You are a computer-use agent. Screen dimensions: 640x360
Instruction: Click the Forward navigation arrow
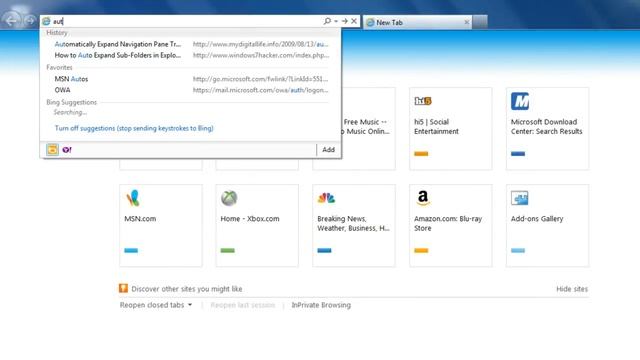(30, 20)
